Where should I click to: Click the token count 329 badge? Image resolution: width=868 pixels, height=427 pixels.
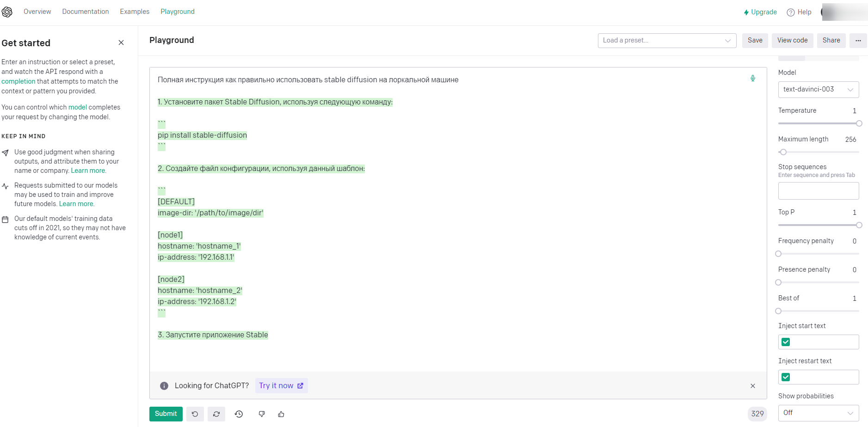click(757, 414)
